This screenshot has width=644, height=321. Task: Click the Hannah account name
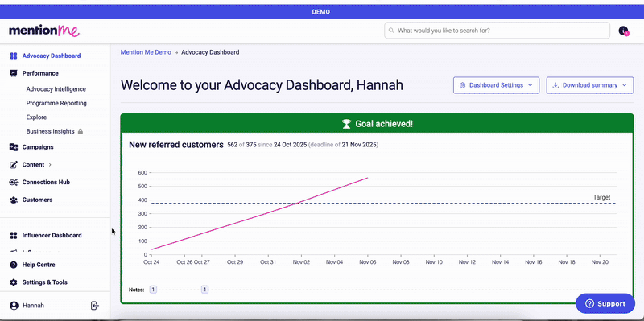[x=33, y=306]
